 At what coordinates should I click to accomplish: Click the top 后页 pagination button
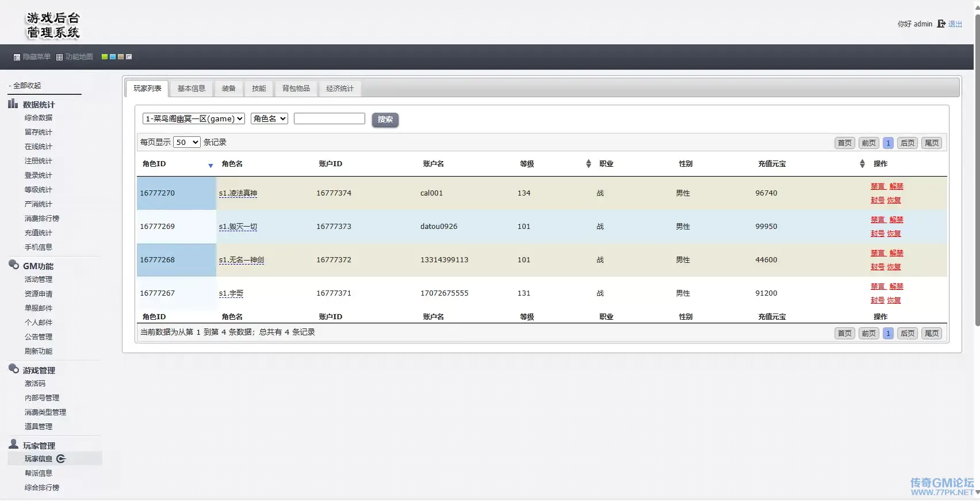(908, 143)
